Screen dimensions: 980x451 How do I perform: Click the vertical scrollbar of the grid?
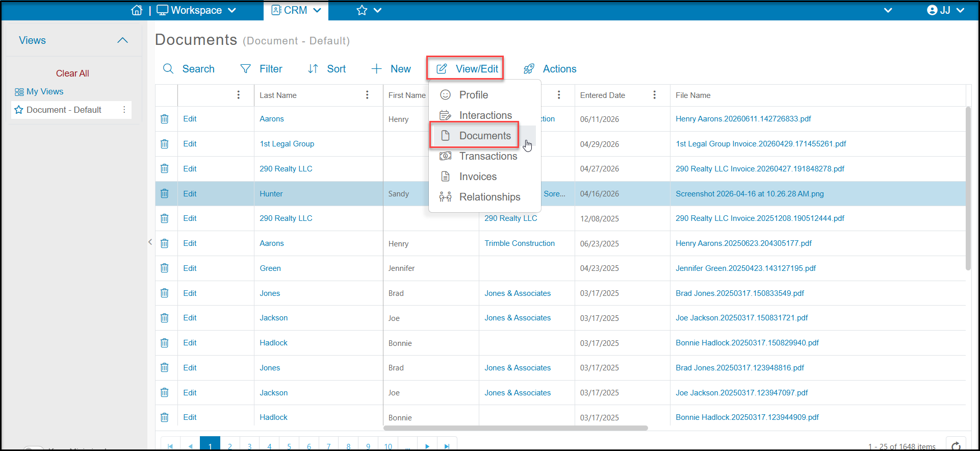tap(968, 188)
